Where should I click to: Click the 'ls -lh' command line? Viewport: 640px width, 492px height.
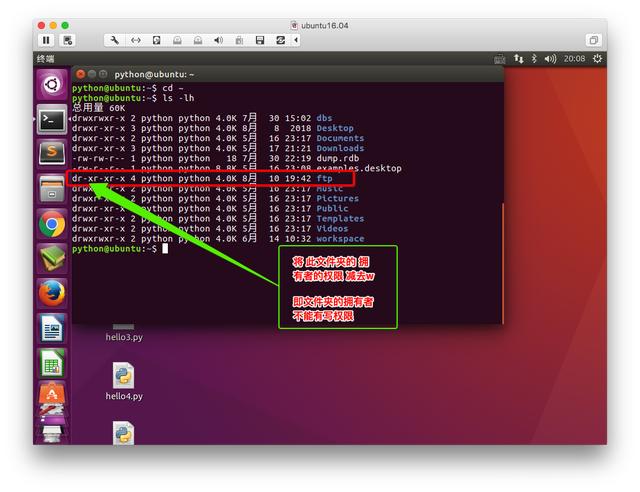(133, 98)
